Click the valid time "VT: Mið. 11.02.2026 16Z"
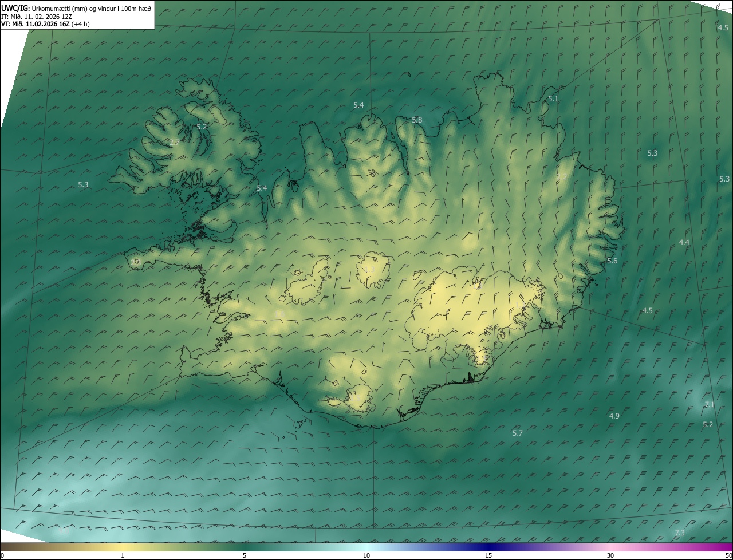733x560 pixels. tap(36, 24)
